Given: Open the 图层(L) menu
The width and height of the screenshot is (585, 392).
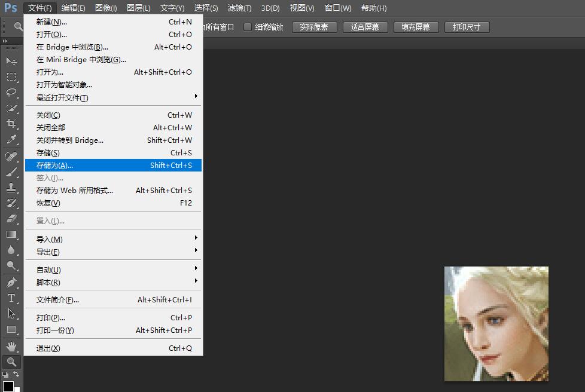Looking at the screenshot, I should click(138, 8).
